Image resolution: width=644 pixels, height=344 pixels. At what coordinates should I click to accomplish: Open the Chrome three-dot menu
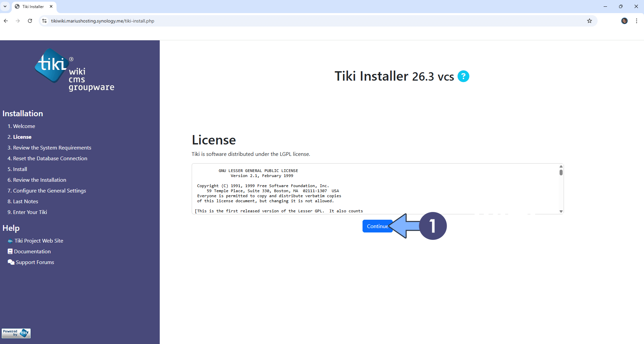(x=637, y=21)
